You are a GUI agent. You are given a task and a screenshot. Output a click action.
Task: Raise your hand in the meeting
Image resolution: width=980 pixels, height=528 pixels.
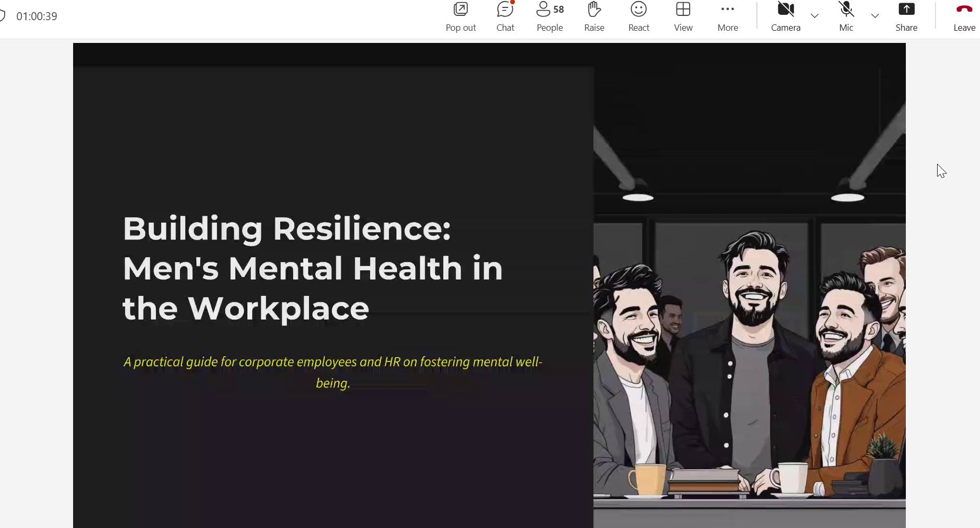(x=594, y=16)
